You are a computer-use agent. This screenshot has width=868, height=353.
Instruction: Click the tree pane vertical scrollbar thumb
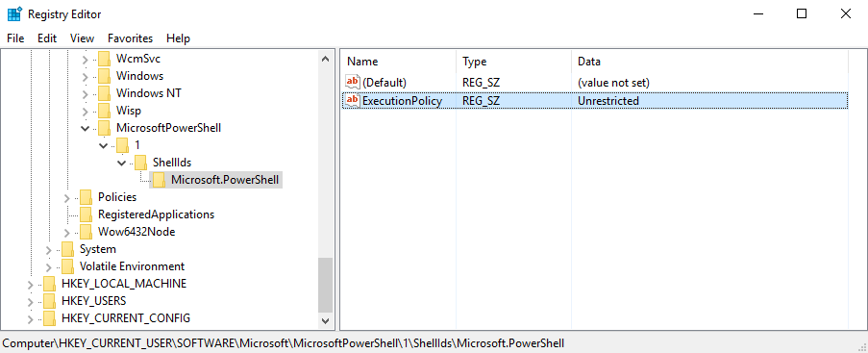(x=326, y=285)
